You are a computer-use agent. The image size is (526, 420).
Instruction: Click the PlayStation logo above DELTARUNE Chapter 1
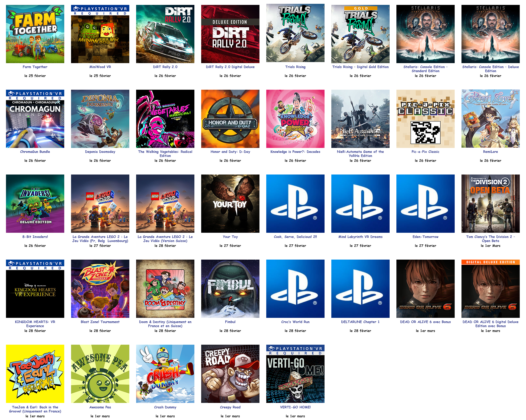point(360,289)
